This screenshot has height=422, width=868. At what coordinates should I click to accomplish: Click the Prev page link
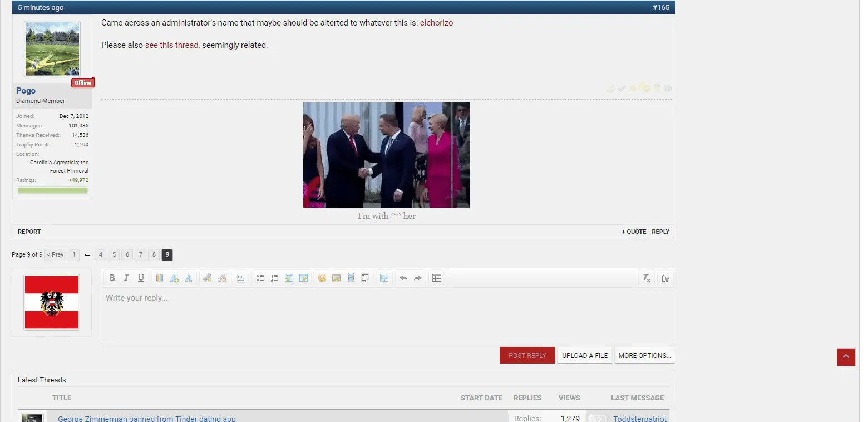click(x=55, y=255)
